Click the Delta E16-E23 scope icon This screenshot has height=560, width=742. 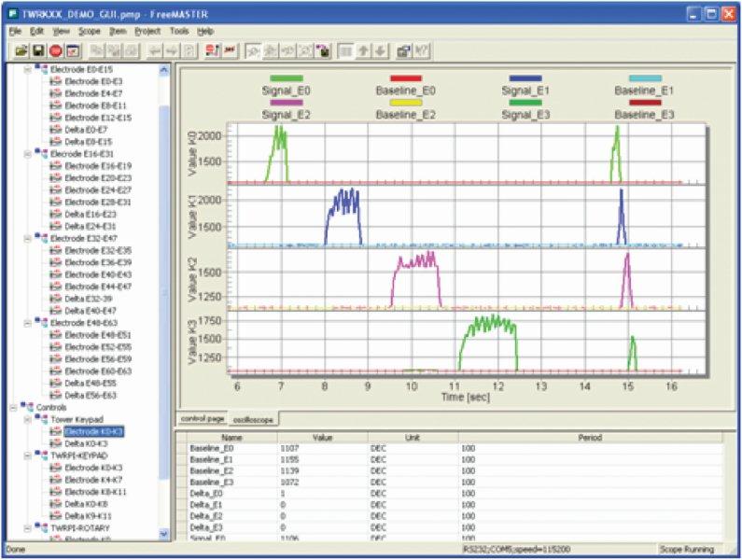(x=55, y=213)
